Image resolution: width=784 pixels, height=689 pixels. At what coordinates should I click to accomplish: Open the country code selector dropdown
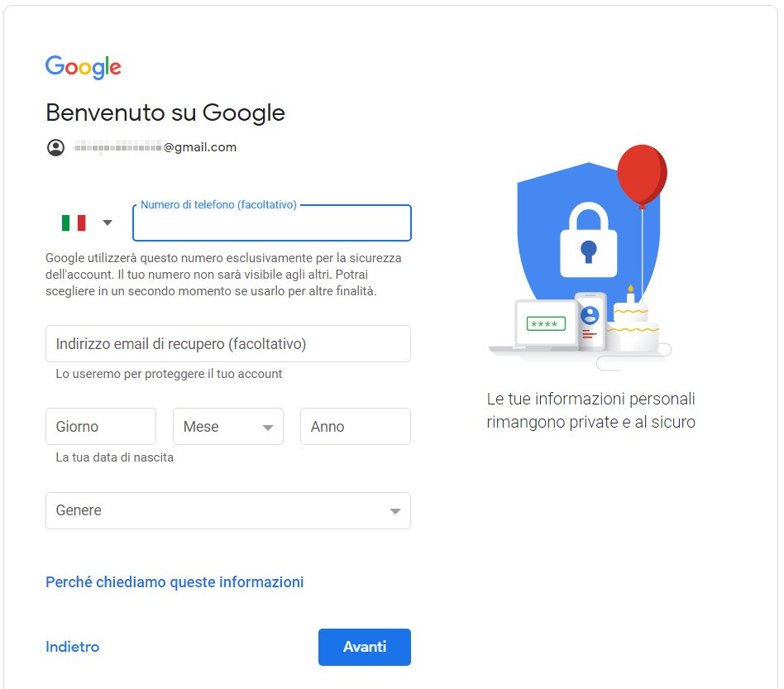coord(106,222)
